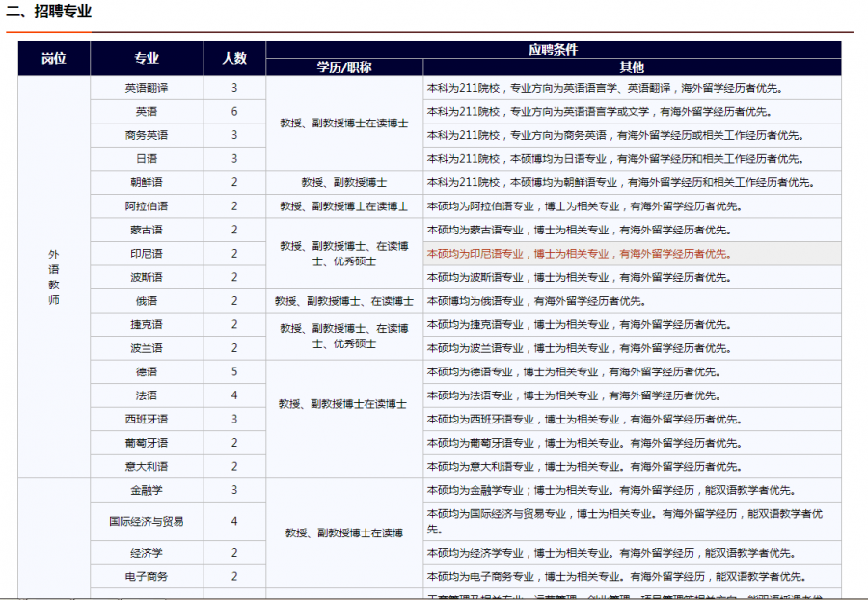868x600 pixels.
Task: Select the 商务英语 major cell
Action: [x=147, y=135]
